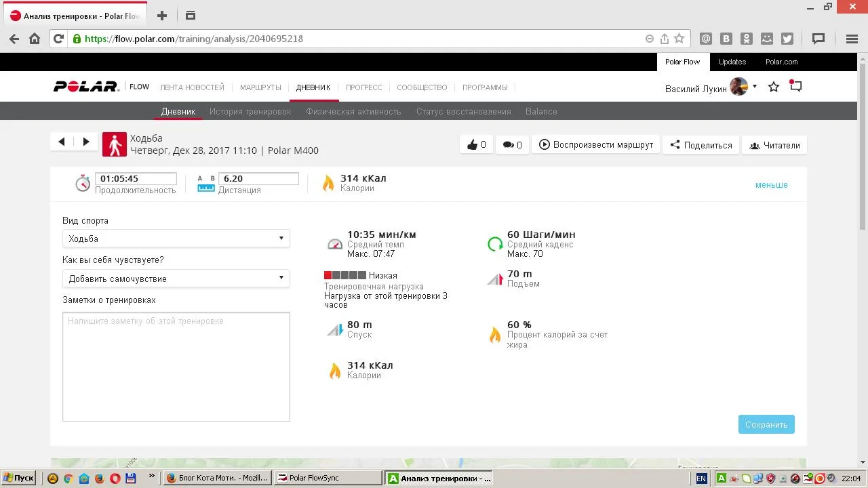Open the Updates top bar tab
868x488 pixels.
click(x=732, y=62)
